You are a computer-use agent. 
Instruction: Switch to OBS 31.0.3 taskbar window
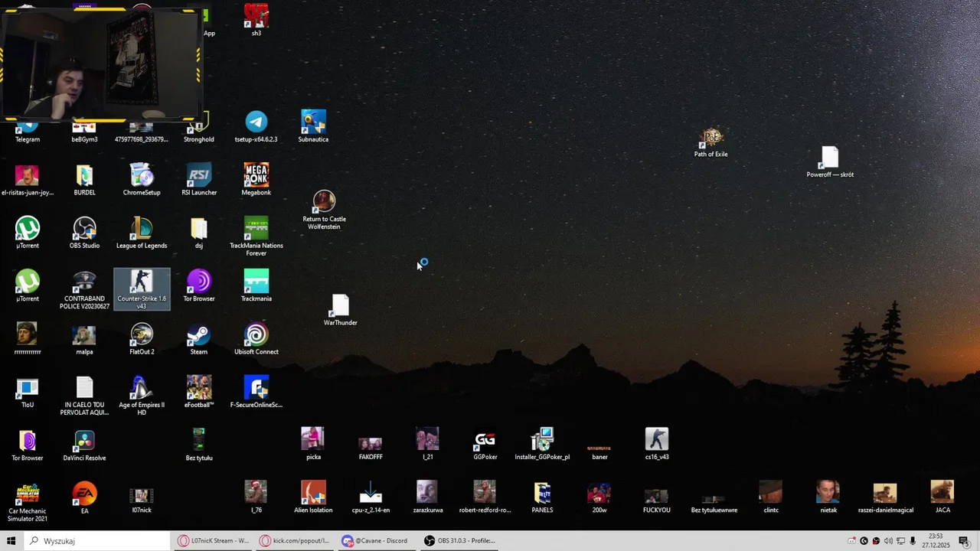pyautogui.click(x=460, y=541)
